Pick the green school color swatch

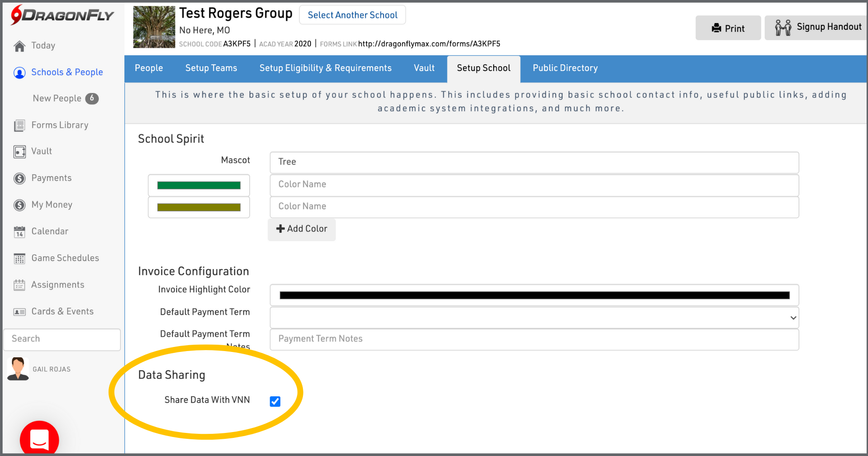[x=198, y=185]
